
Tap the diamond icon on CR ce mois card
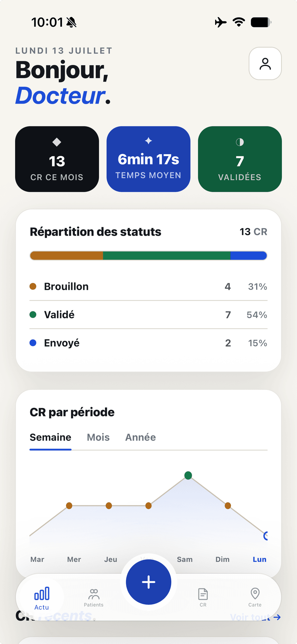57,142
